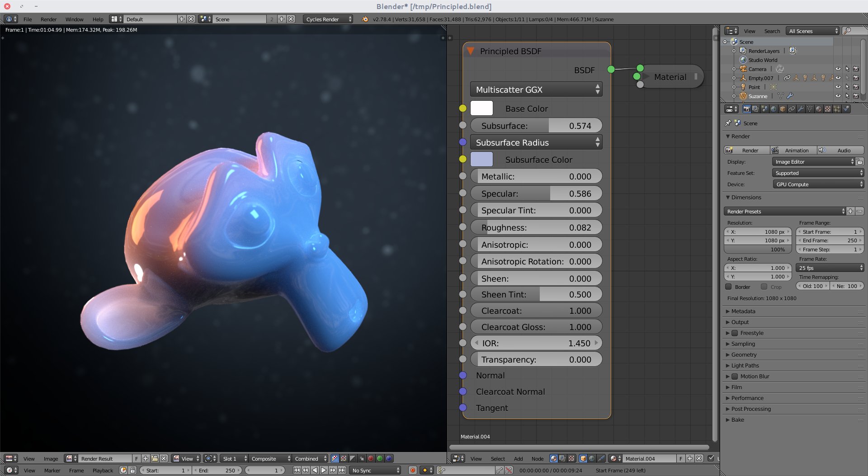Open the Texture properties tab icon
The image size is (868, 476).
point(828,109)
